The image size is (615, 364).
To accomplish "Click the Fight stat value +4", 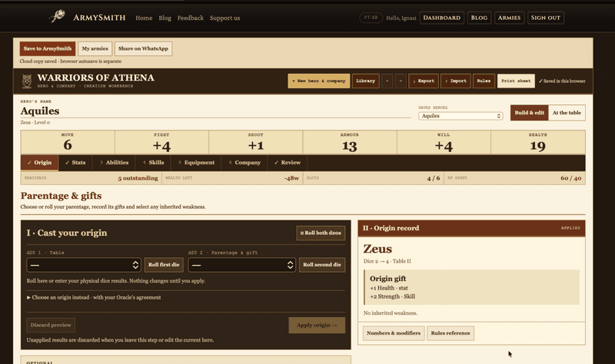I will coord(161,146).
